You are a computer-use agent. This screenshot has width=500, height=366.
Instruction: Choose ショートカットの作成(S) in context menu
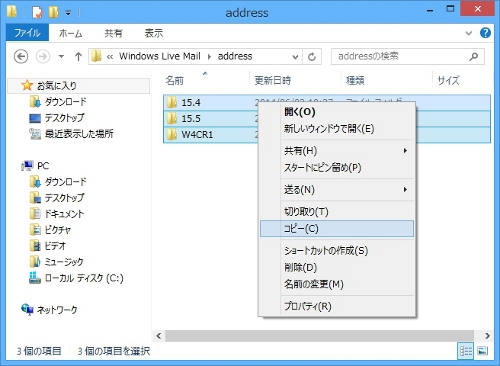(337, 251)
